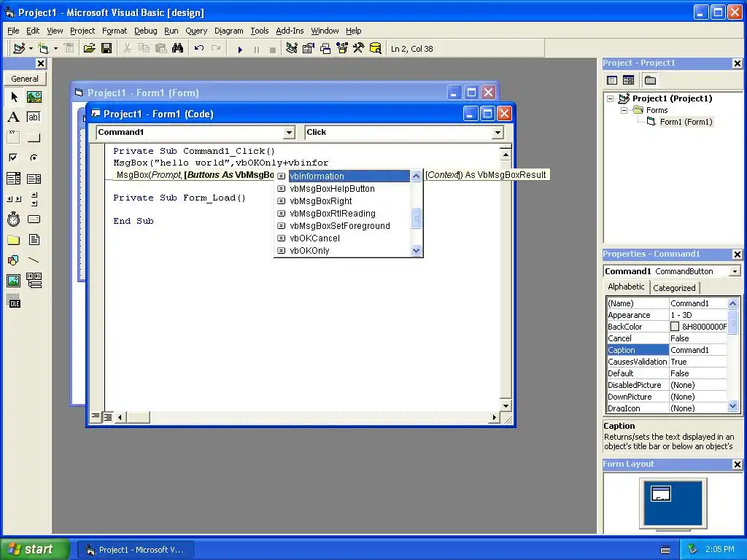The height and width of the screenshot is (560, 747).
Task: Click Caption property value field
Action: coord(698,350)
